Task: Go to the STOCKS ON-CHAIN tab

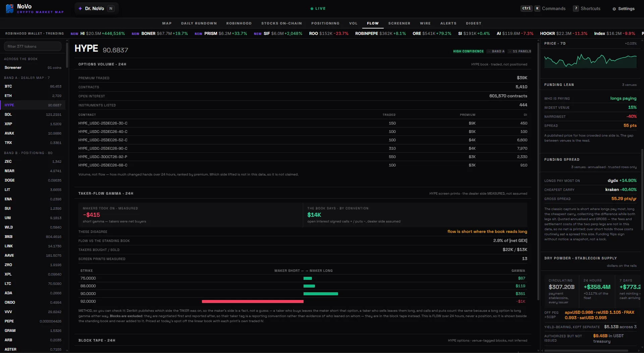Action: click(x=281, y=23)
